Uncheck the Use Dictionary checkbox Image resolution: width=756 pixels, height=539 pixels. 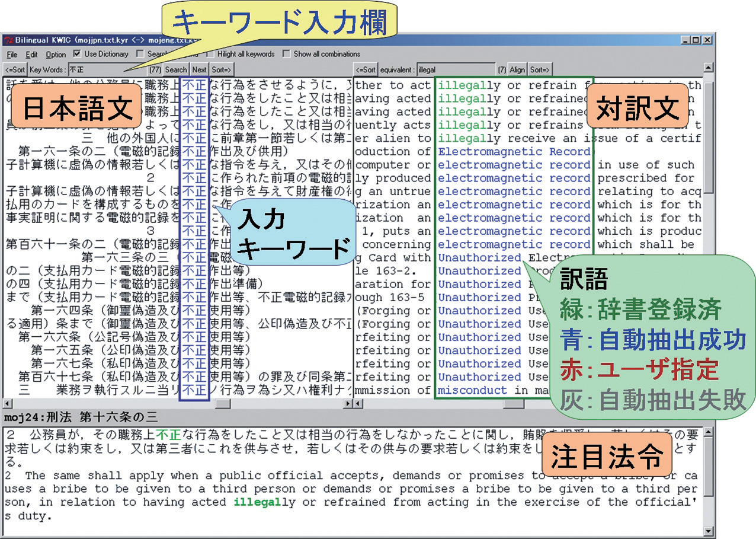pyautogui.click(x=77, y=54)
